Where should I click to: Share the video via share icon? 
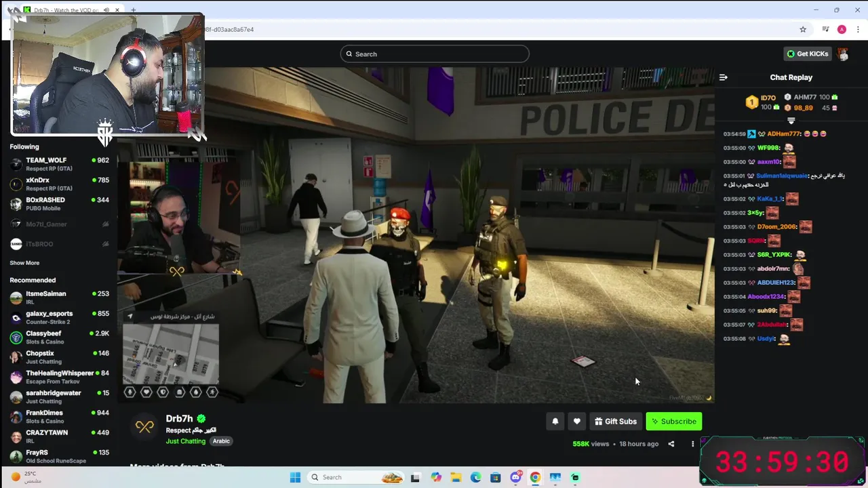[671, 444]
